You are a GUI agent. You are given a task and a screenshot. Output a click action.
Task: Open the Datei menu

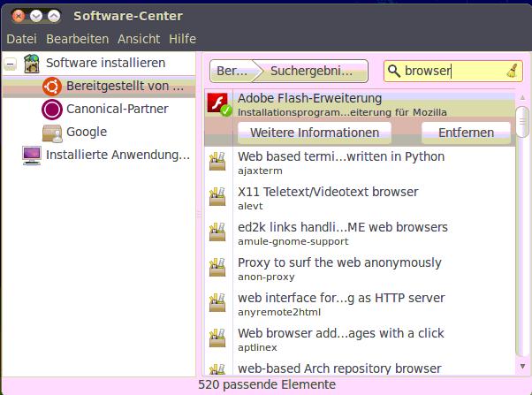(x=21, y=39)
